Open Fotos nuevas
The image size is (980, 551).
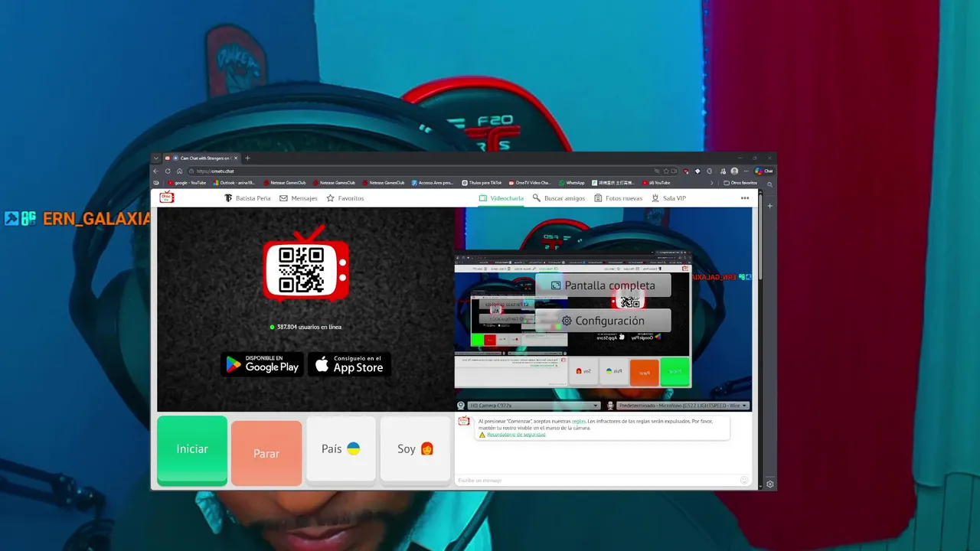click(619, 198)
